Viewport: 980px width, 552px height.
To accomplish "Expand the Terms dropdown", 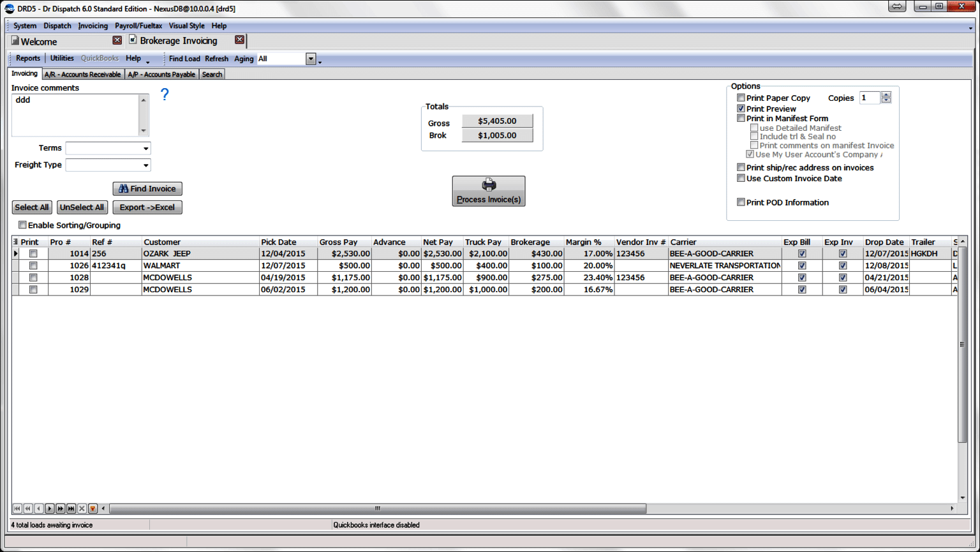I will tap(146, 148).
